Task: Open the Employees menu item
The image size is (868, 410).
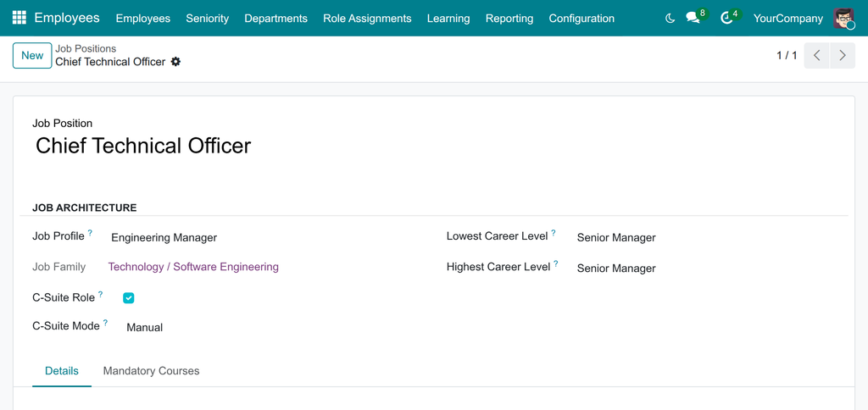Action: (x=142, y=19)
